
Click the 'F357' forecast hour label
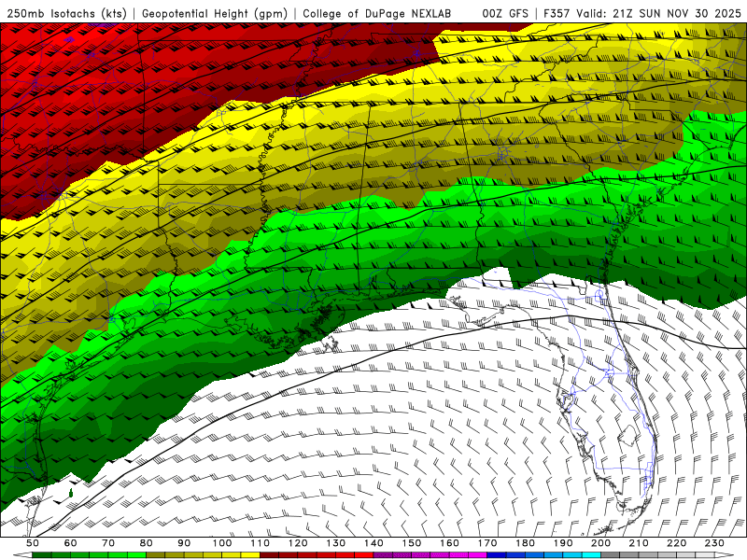[x=557, y=13]
